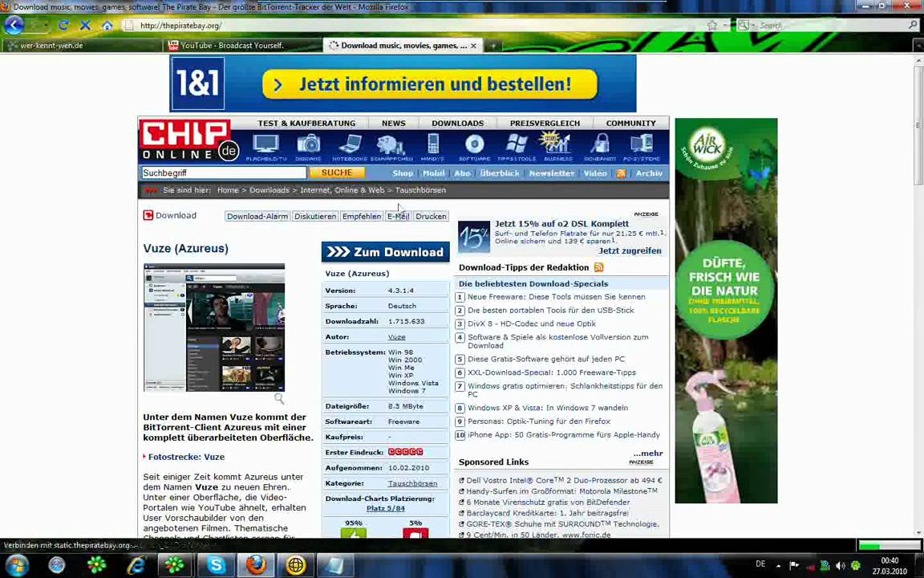
Task: Open the back history dropdown arrow
Action: click(x=46, y=26)
